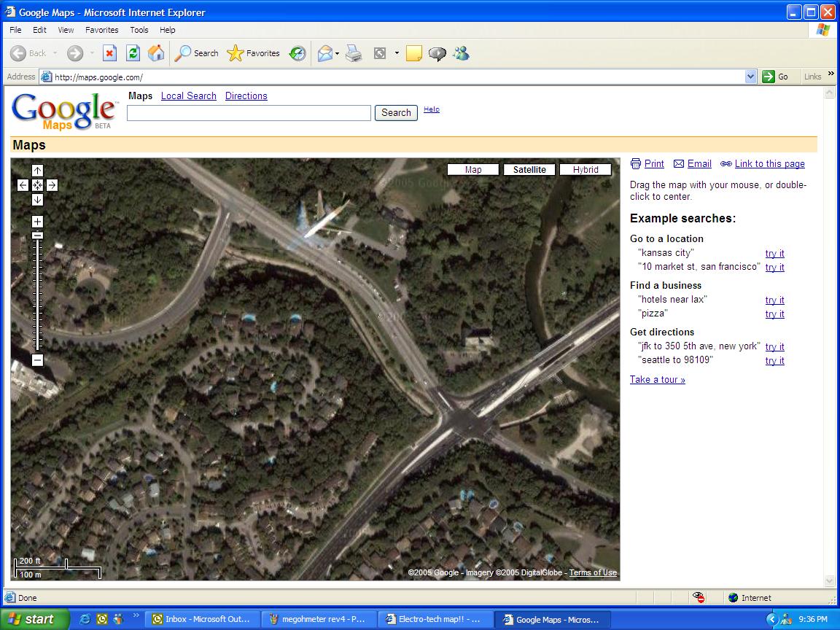
Task: Pan the map down arrow
Action: [x=37, y=200]
